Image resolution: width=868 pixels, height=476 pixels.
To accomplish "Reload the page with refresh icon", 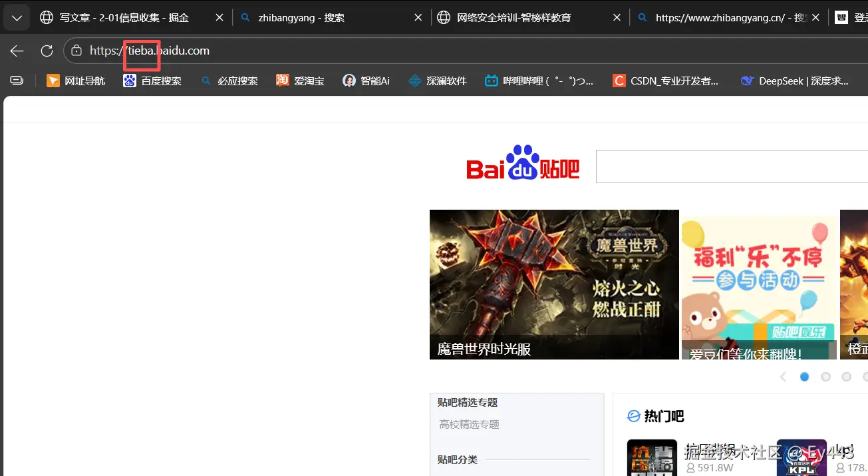I will tap(47, 51).
